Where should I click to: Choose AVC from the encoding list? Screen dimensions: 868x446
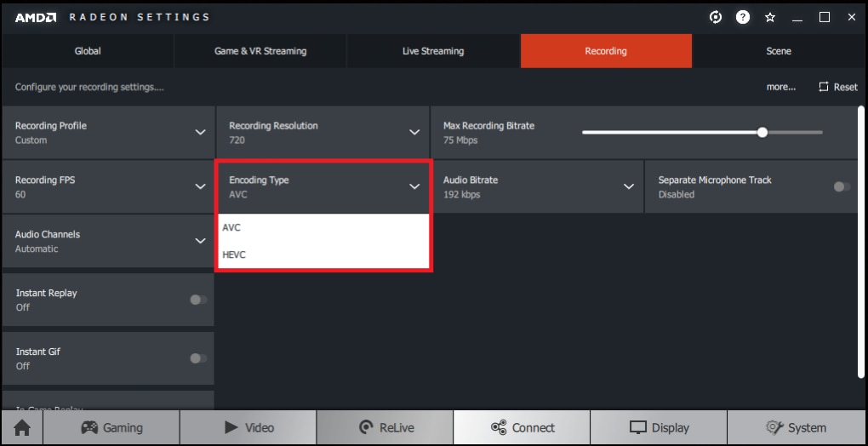click(323, 227)
